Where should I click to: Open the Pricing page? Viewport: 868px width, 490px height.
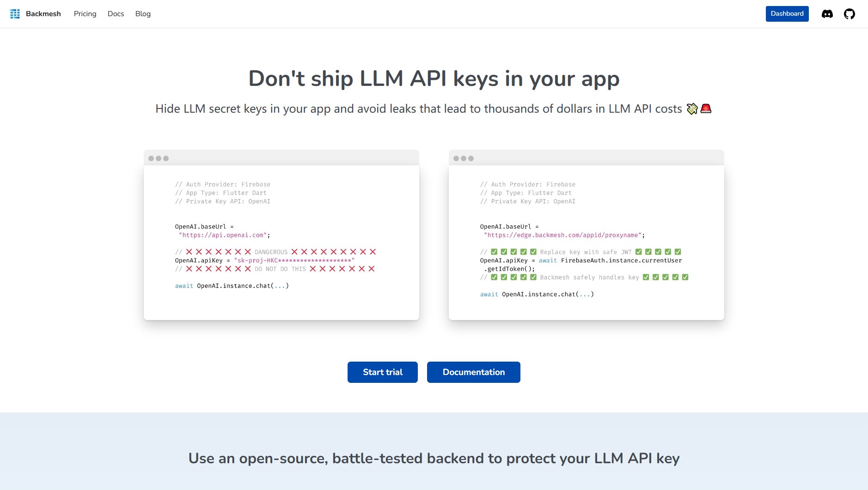(85, 14)
